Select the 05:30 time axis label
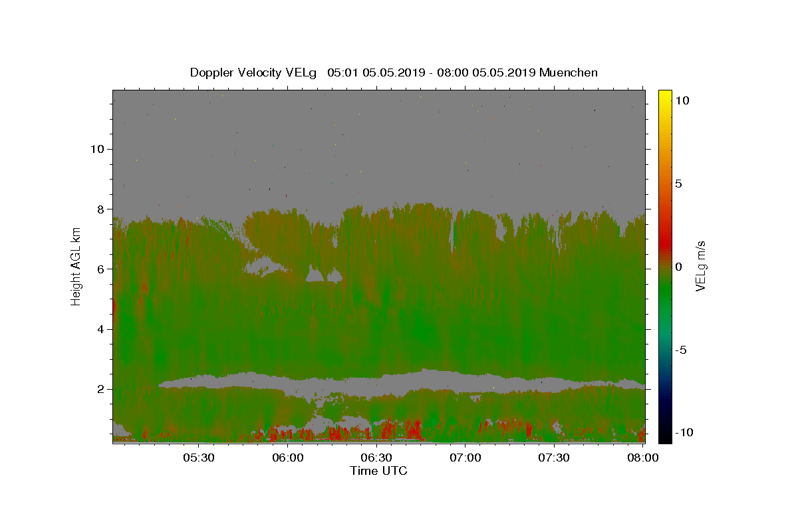Image resolution: width=798 pixels, height=532 pixels. pyautogui.click(x=199, y=458)
